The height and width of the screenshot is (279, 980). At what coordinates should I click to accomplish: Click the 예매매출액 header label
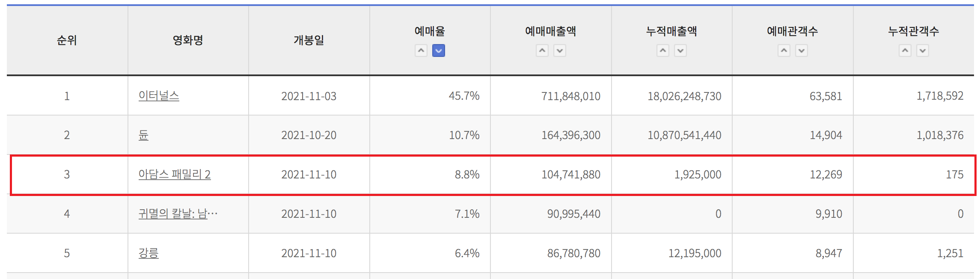551,31
